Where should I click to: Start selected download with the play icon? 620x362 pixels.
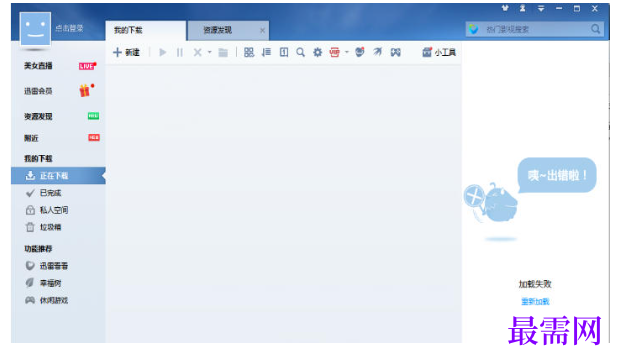(x=162, y=52)
